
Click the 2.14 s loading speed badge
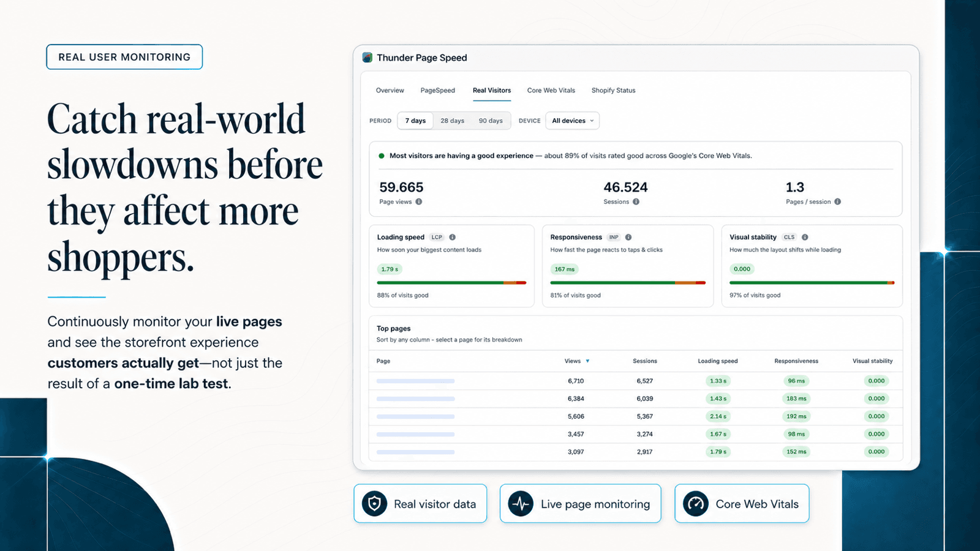(718, 416)
